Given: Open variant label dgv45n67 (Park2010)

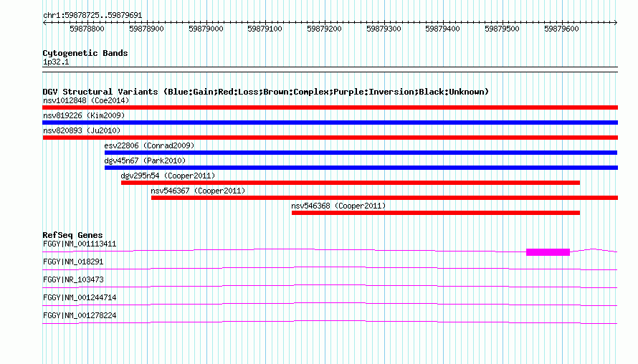Looking at the screenshot, I should pyautogui.click(x=145, y=161).
